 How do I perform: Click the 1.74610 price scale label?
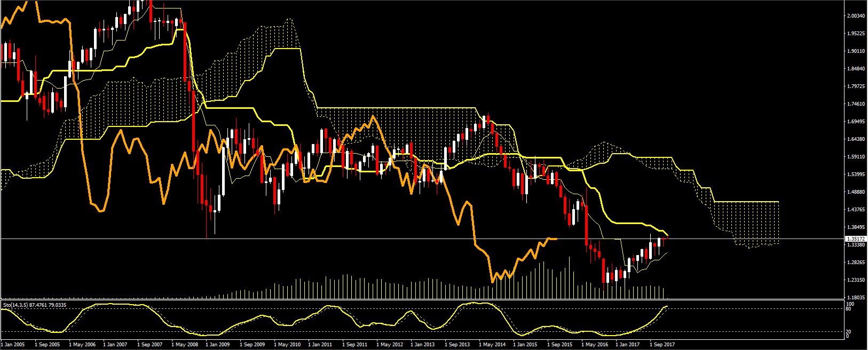click(855, 104)
